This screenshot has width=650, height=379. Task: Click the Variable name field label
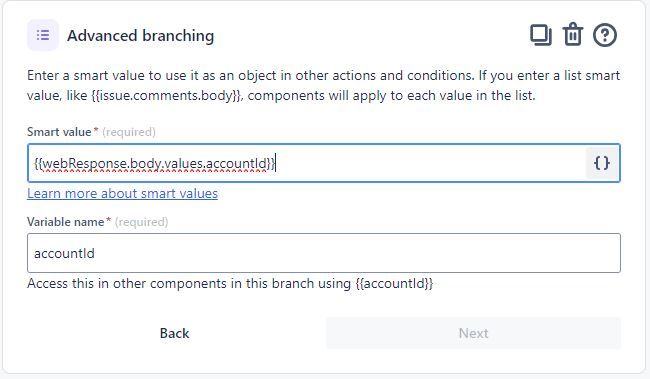pos(65,222)
